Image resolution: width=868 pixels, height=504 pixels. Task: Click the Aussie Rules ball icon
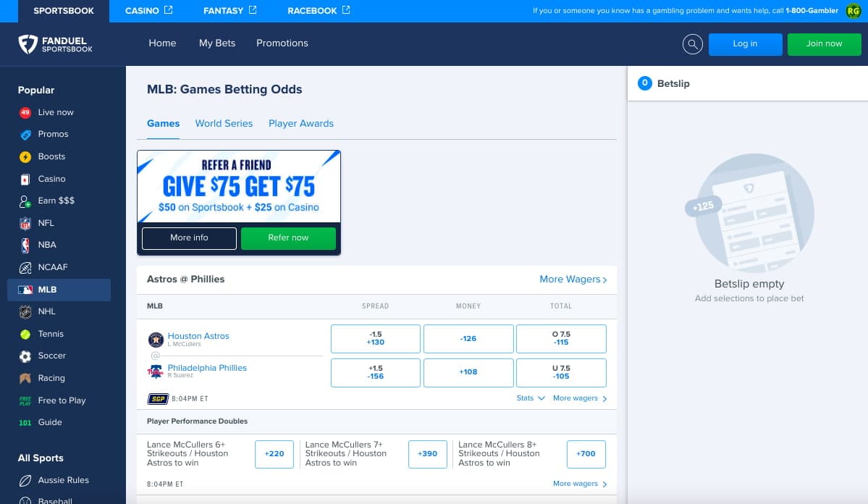coord(25,480)
